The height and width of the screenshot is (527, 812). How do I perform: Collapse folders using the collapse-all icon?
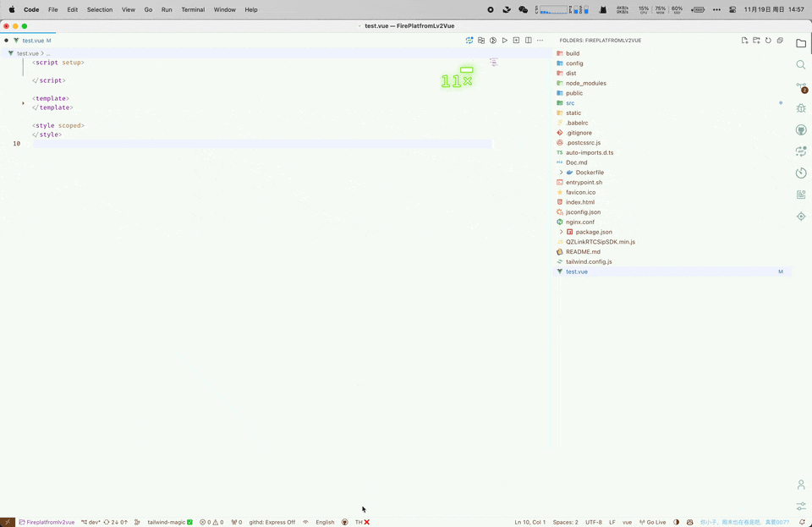tap(780, 40)
